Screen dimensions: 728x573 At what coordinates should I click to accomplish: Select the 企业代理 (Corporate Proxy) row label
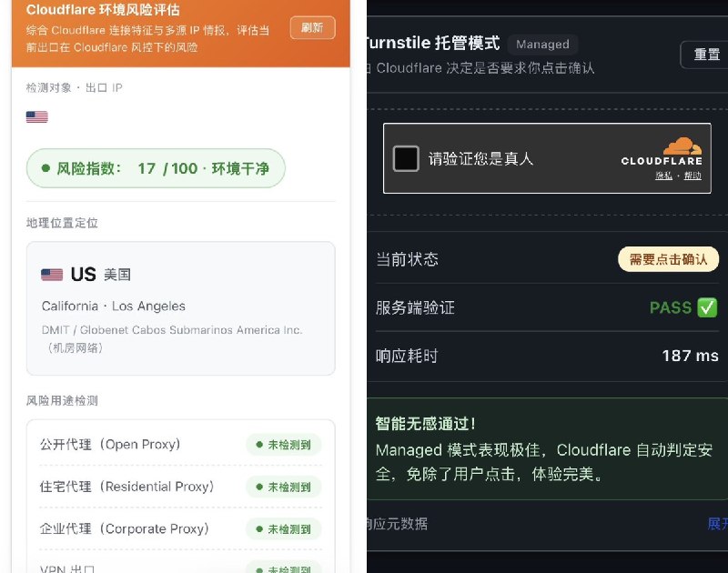pyautogui.click(x=125, y=529)
